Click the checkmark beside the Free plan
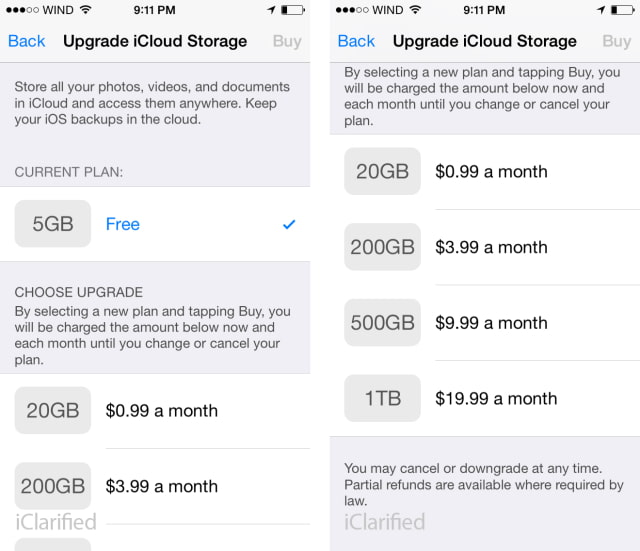Image resolution: width=640 pixels, height=551 pixels. (x=289, y=225)
